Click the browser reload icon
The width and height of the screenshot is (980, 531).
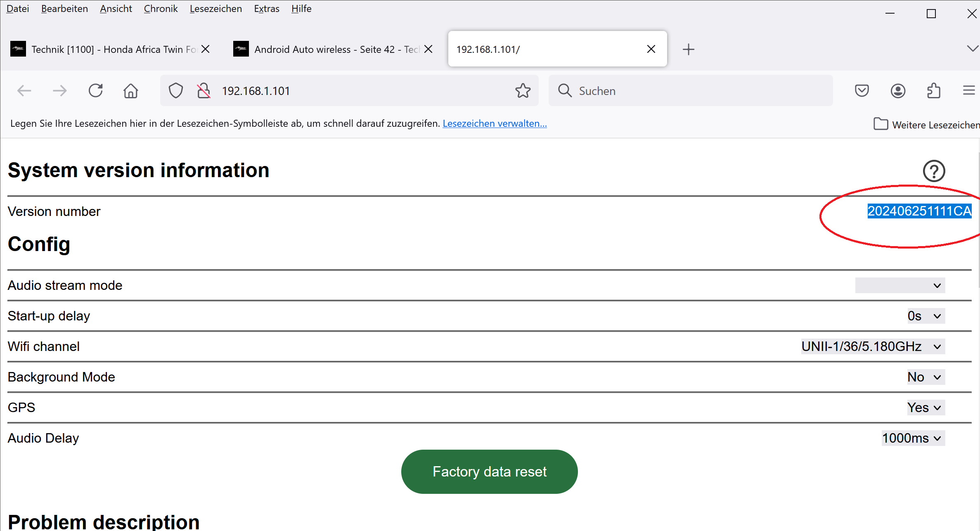point(96,90)
